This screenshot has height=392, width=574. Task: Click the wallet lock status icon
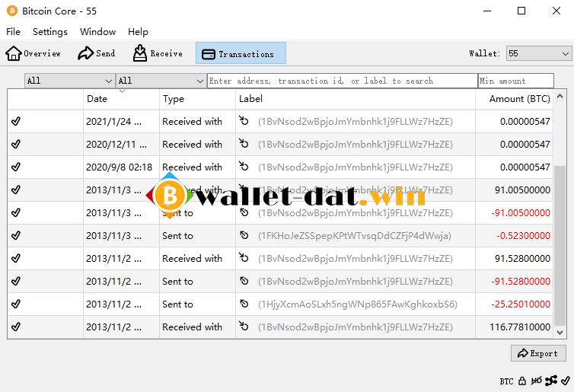[x=522, y=381]
